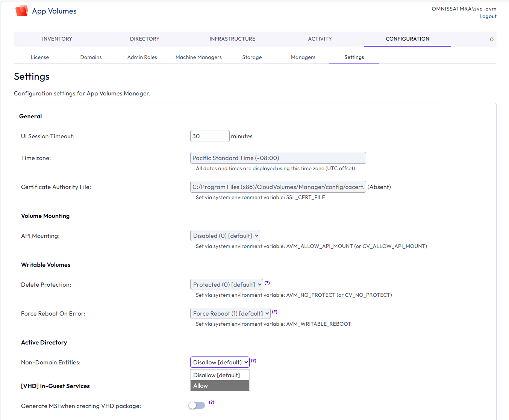Viewport: 509px width, 420px height.
Task: Collapse the Non-Domain Entities dropdown
Action: click(220, 362)
